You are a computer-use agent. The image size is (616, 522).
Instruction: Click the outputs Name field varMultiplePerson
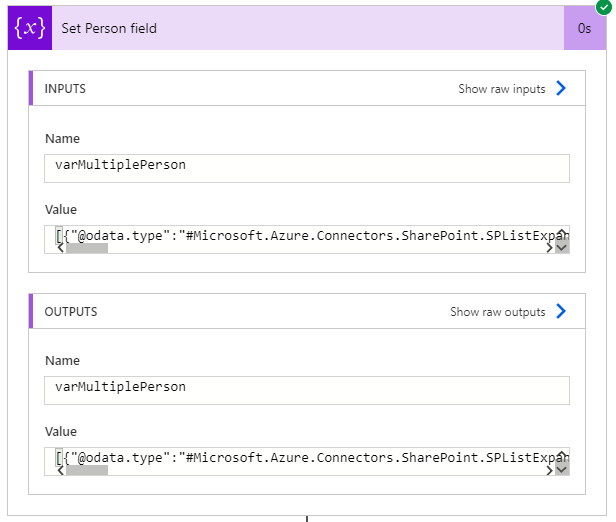pyautogui.click(x=307, y=390)
